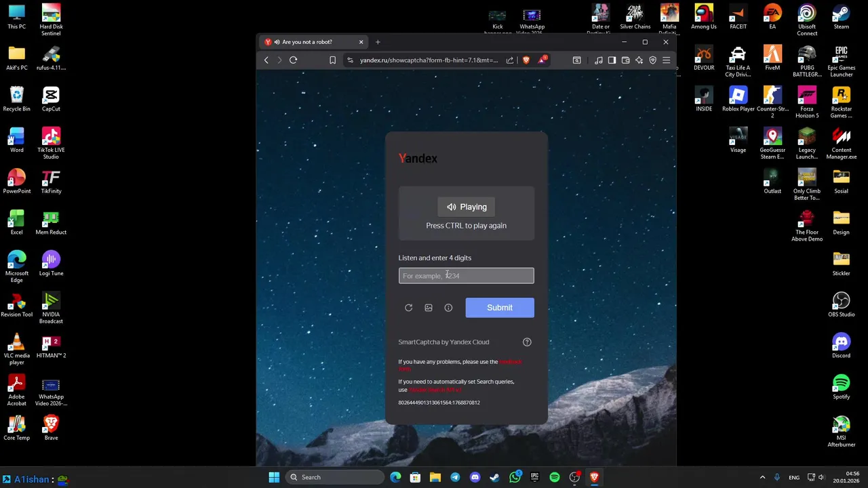Open WhatsApp from the taskbar

(515, 477)
